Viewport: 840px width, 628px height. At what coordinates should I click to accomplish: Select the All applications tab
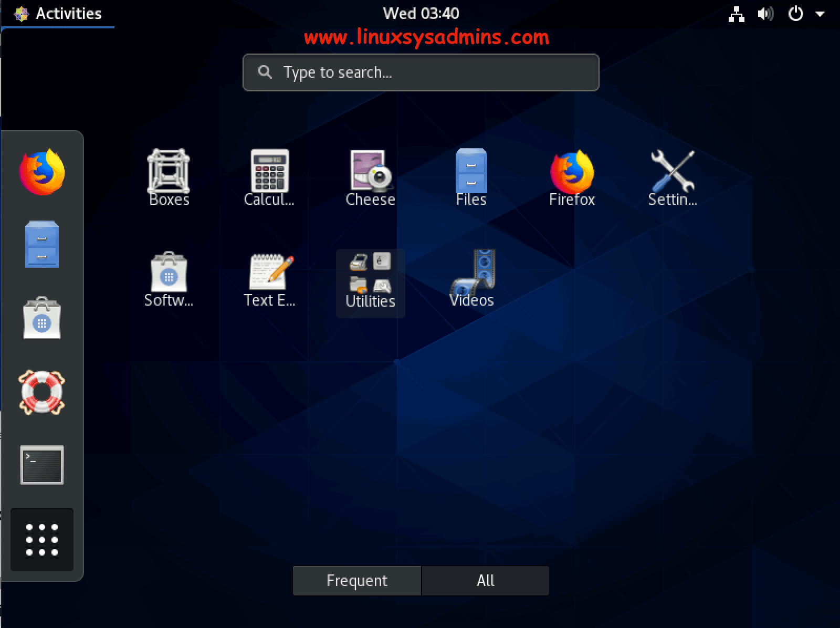(485, 581)
